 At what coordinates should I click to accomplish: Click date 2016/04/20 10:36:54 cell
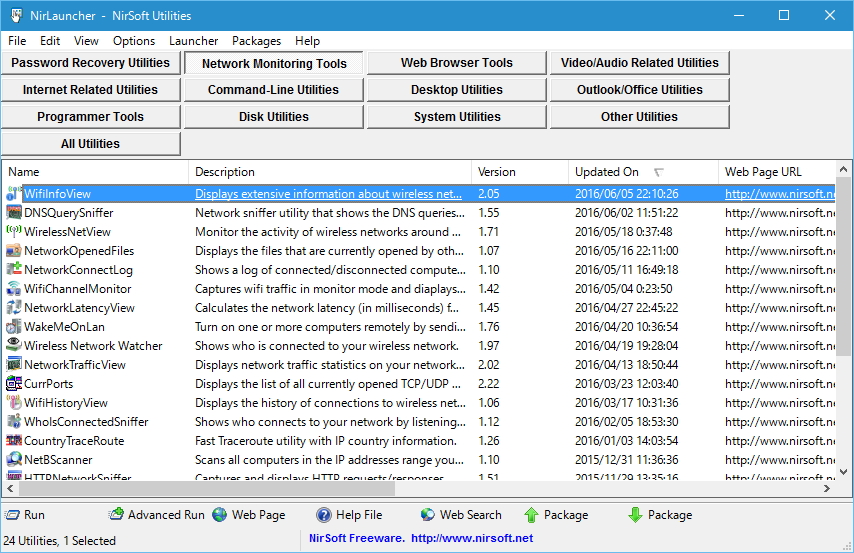[626, 327]
